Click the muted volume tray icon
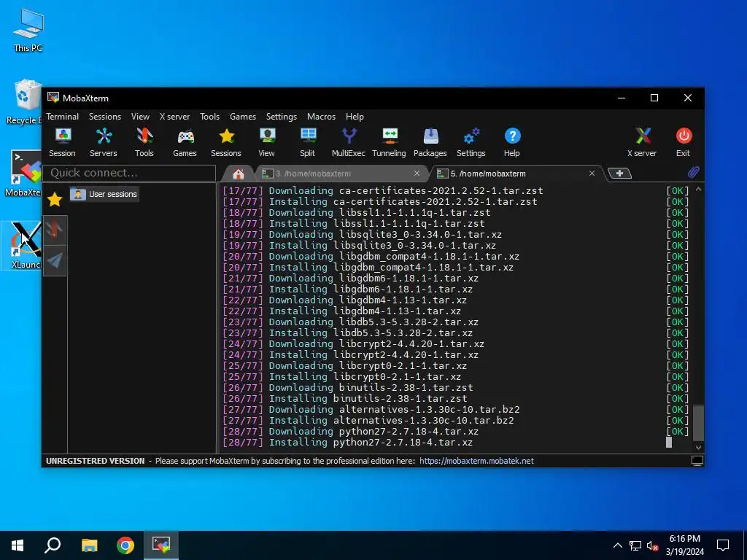The height and width of the screenshot is (560, 747). click(652, 545)
